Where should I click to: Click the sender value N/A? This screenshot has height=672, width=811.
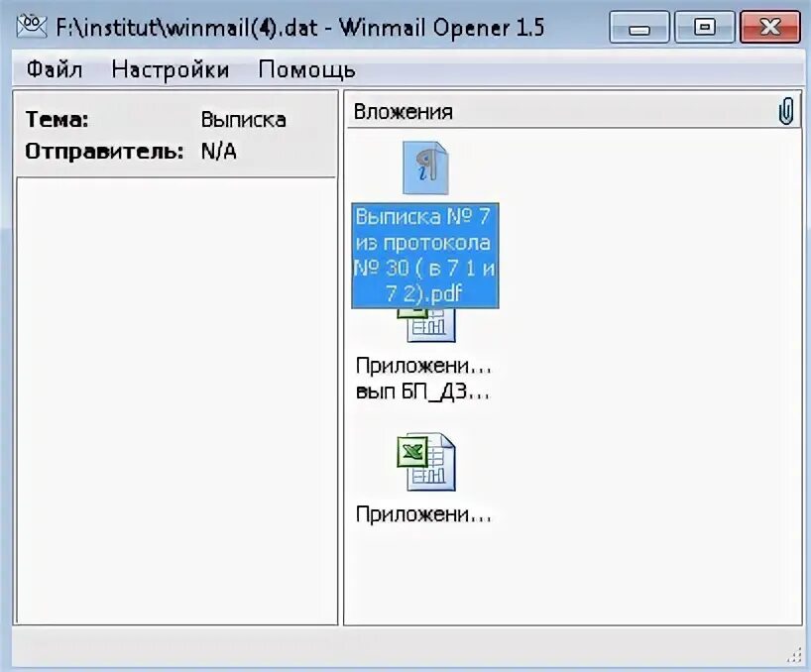coord(218,152)
